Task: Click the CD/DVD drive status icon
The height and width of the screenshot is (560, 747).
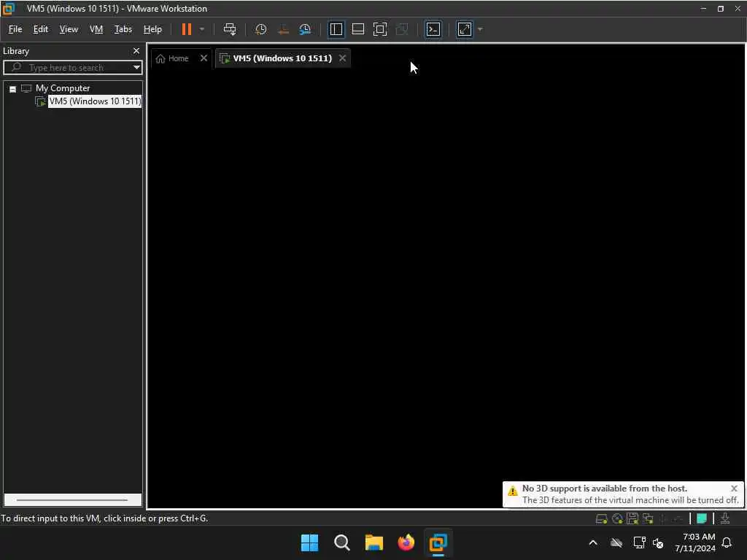Action: [x=617, y=519]
